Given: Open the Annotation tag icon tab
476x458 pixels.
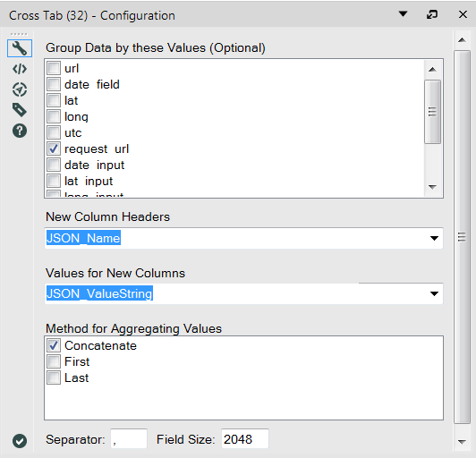Looking at the screenshot, I should click(20, 110).
